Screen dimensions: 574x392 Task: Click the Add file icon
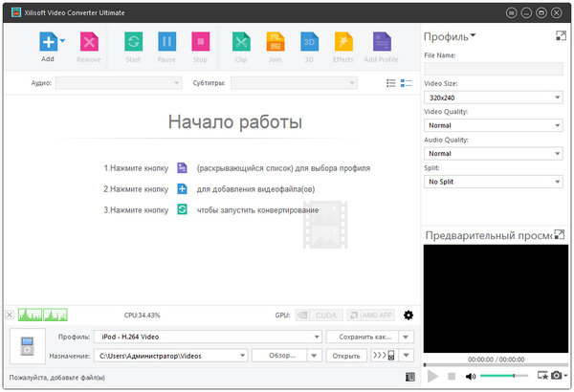click(x=47, y=42)
